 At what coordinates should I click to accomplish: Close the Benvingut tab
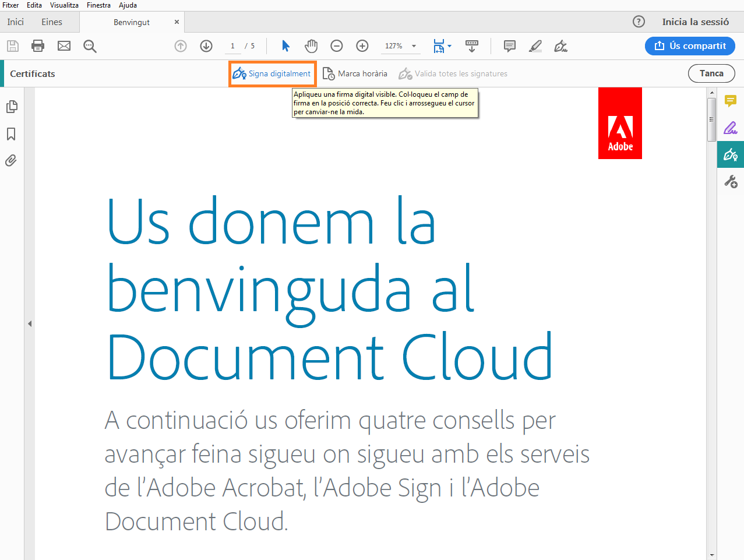pos(177,22)
